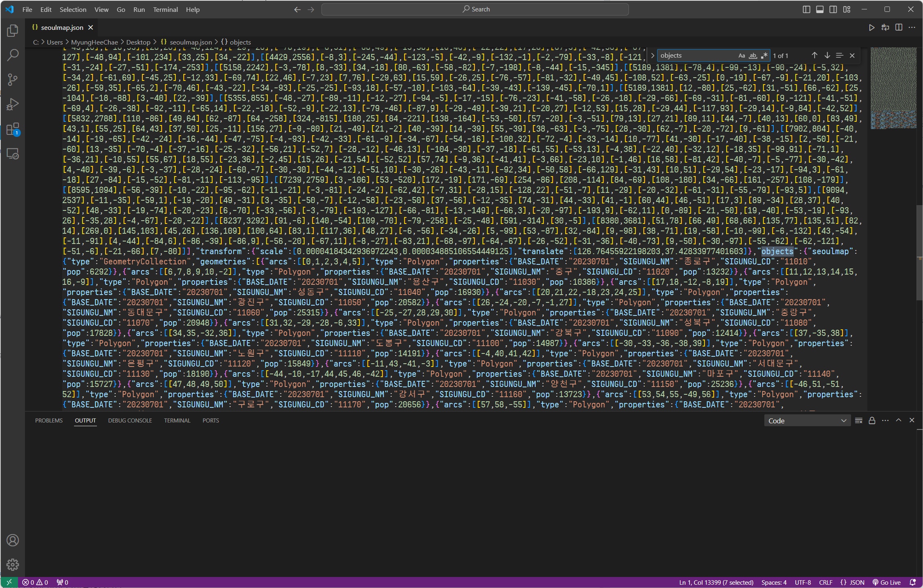Expand the find widget replace toggle arrow
This screenshot has width=923, height=588.
point(652,56)
